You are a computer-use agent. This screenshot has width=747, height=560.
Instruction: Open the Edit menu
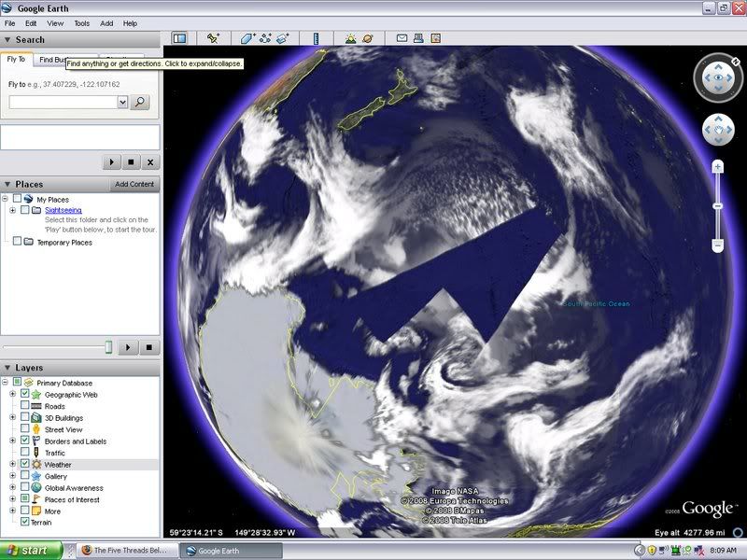[31, 23]
